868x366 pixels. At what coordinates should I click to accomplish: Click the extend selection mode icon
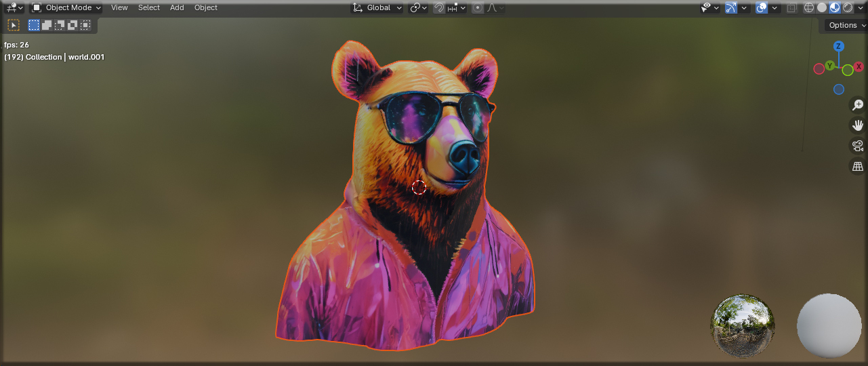(x=47, y=25)
